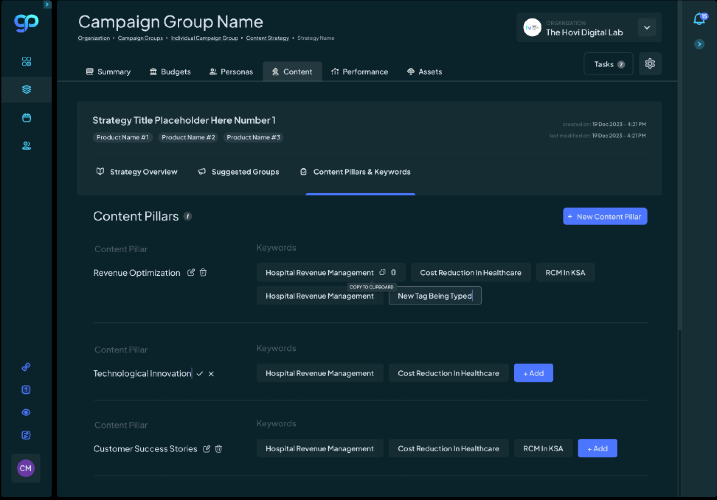
Task: Copy Hospital Revenue Management keyword to clipboard
Action: coord(382,272)
